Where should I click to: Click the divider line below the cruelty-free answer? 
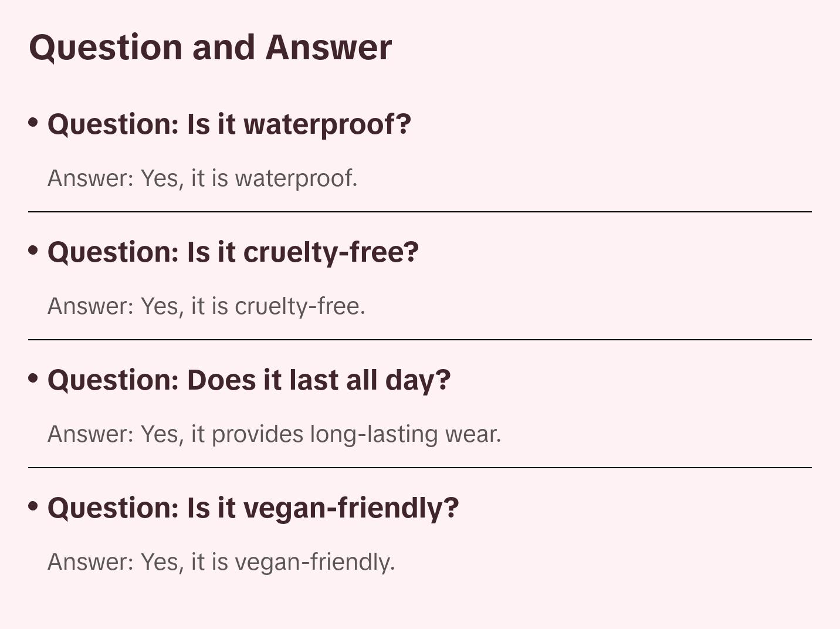(x=420, y=340)
